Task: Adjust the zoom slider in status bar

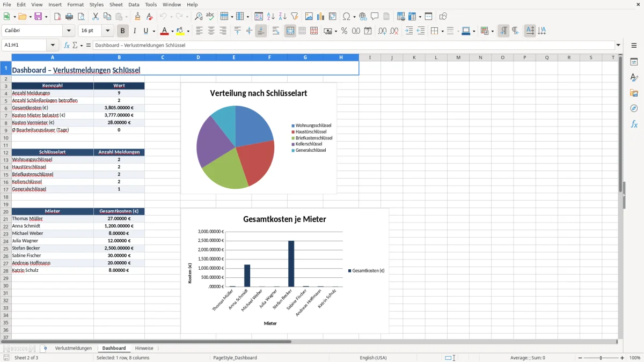Action: [601, 358]
